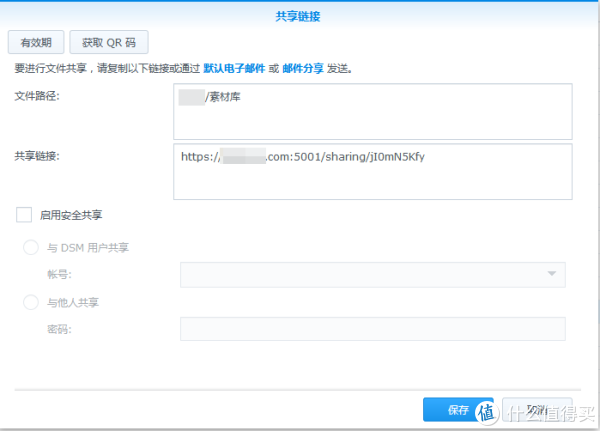Open the 获取 QR 码 option
The image size is (600, 431).
(109, 42)
